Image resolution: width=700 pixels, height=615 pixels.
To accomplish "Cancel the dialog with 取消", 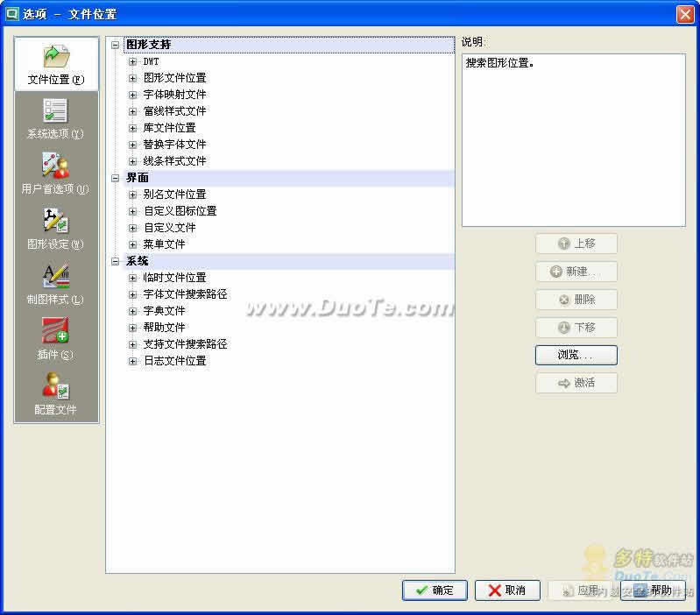I will coord(507,590).
